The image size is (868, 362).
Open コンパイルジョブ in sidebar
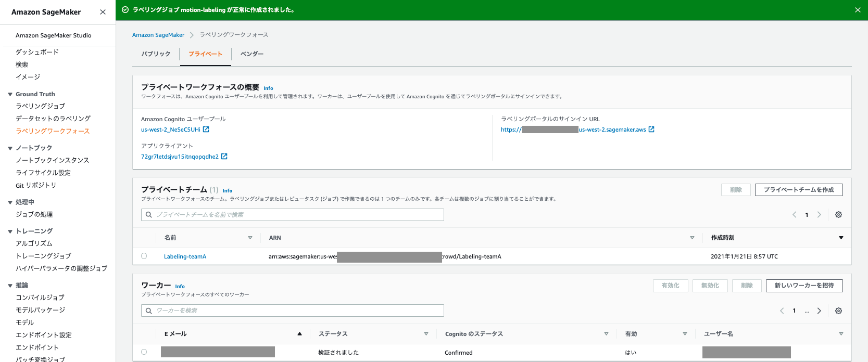pos(40,298)
